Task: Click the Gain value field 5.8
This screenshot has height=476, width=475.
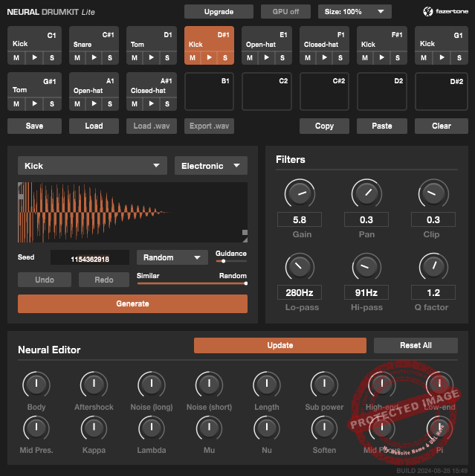Action: 300,219
